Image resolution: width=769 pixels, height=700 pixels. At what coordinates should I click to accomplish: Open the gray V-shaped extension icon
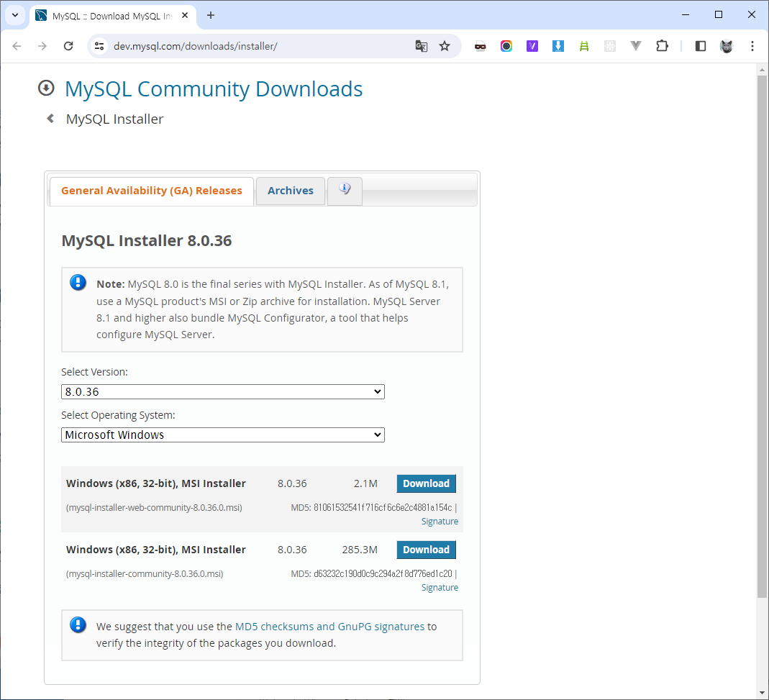pos(636,46)
